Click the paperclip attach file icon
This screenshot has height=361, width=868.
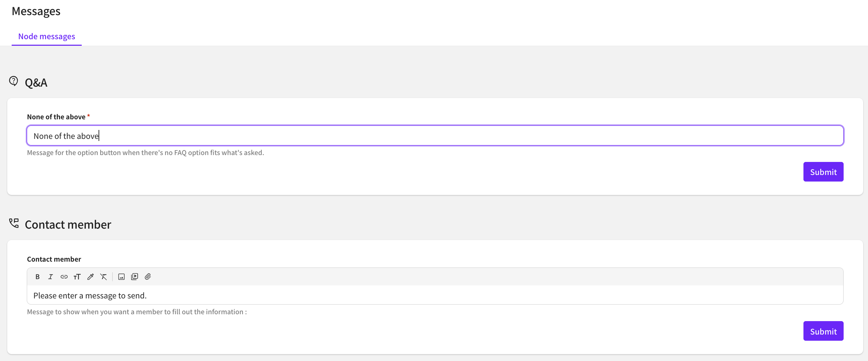148,277
